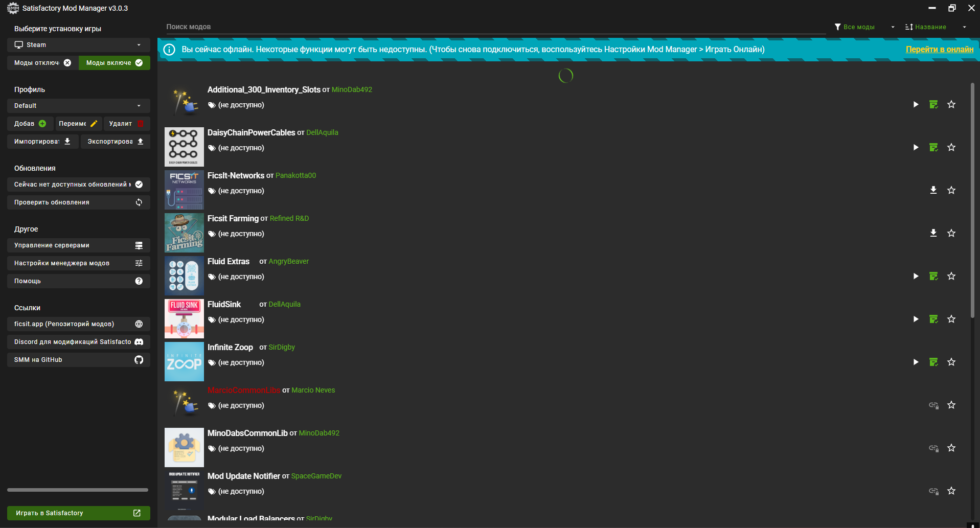Click author link Panakotta00

tap(295, 175)
